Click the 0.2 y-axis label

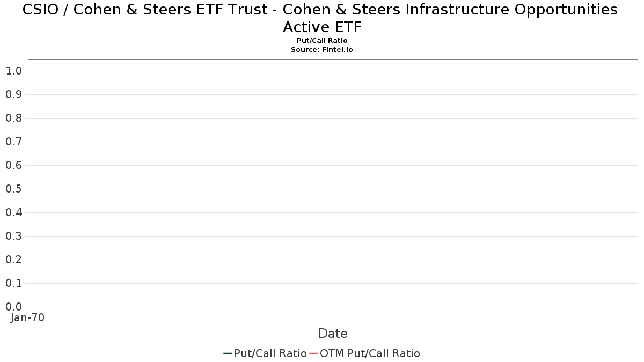[x=13, y=260]
